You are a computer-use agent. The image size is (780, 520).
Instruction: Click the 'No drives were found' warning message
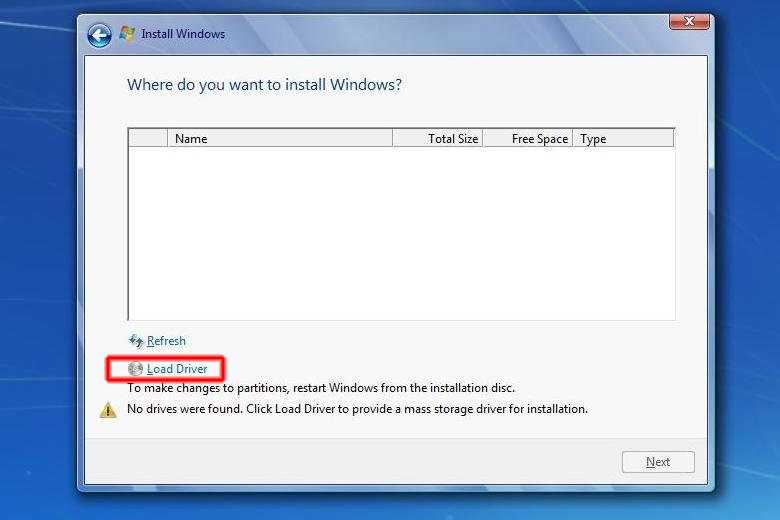[357, 409]
